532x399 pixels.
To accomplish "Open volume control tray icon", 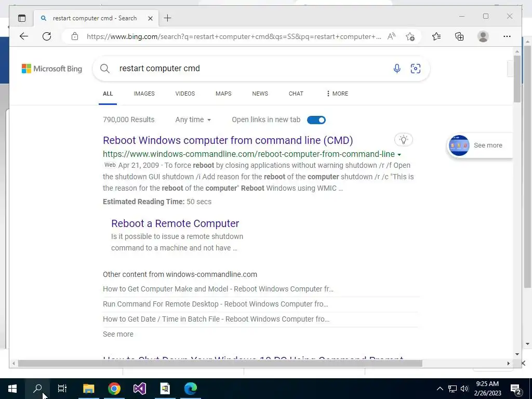I will [464, 389].
